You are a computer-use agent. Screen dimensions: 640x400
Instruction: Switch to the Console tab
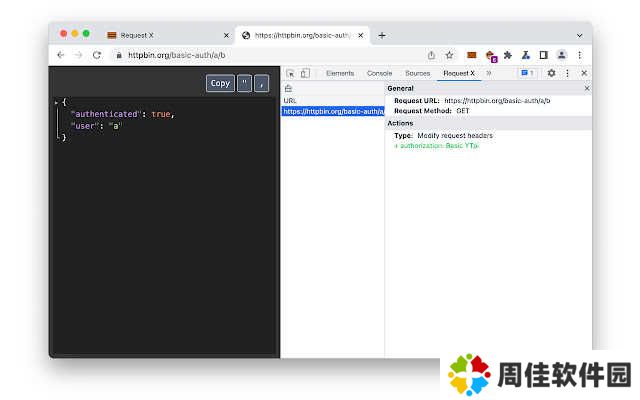[x=379, y=73]
